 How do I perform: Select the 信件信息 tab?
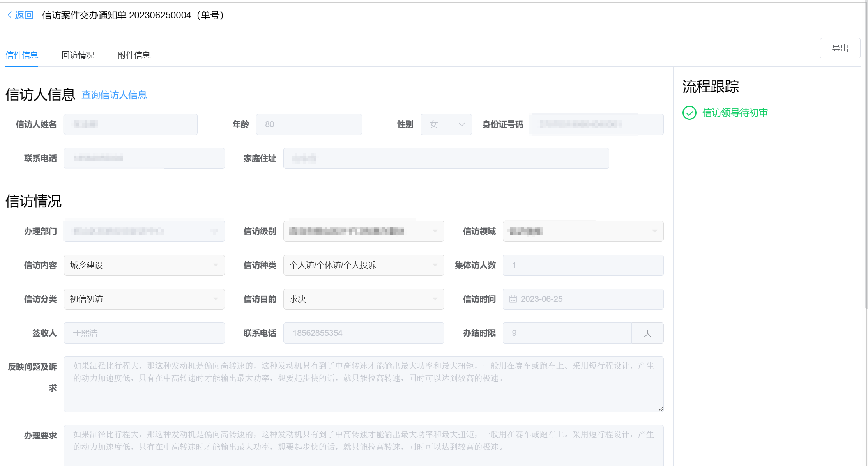pos(22,55)
